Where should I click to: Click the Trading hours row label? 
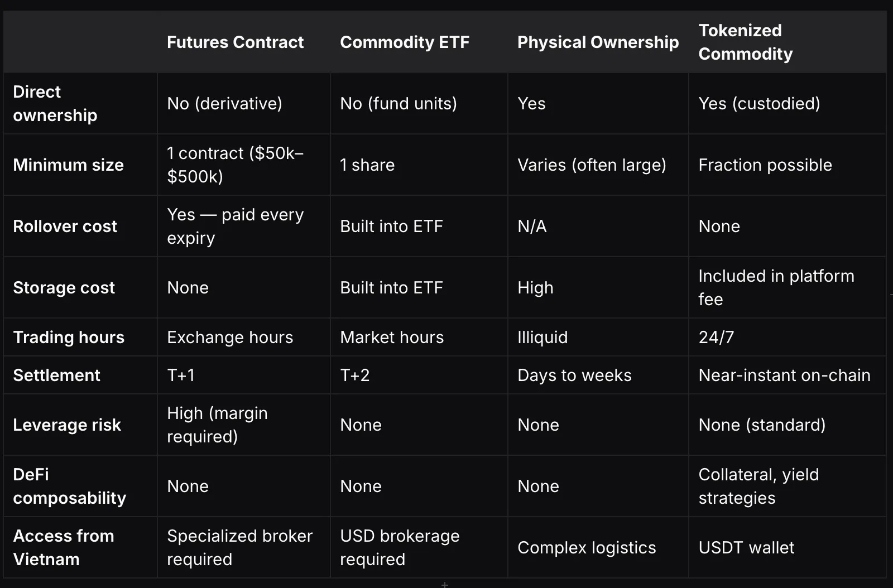pos(69,338)
